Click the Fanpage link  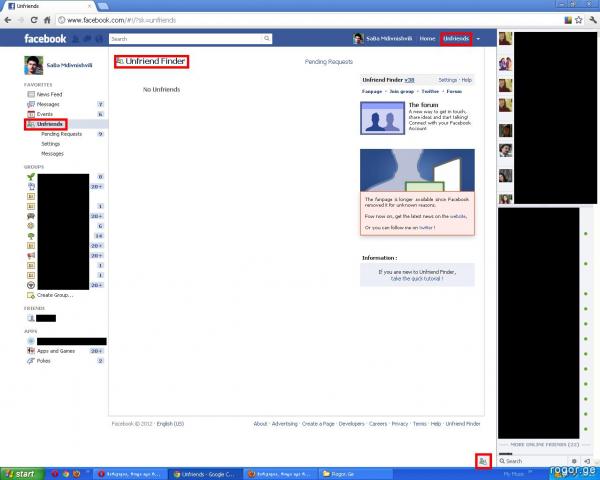tap(372, 91)
